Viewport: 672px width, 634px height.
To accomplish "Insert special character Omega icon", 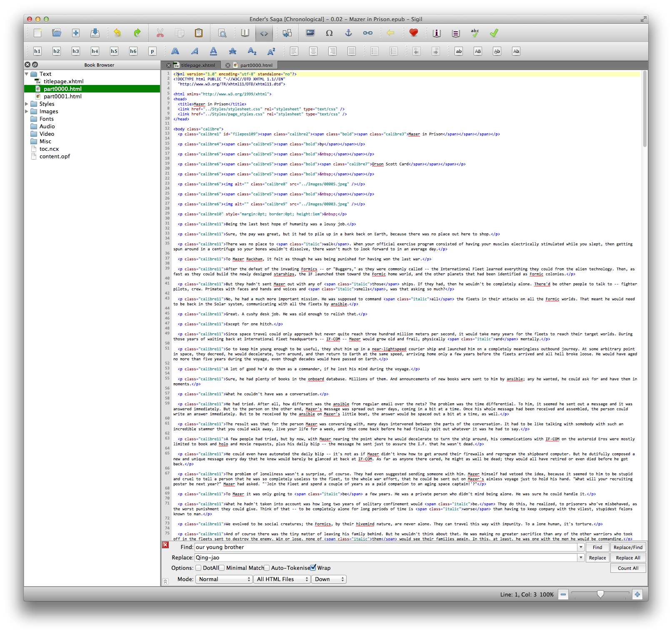I will click(x=329, y=33).
